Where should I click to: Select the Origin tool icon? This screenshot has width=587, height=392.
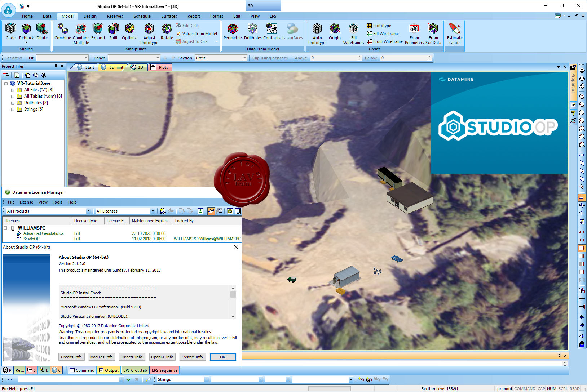[x=335, y=31]
